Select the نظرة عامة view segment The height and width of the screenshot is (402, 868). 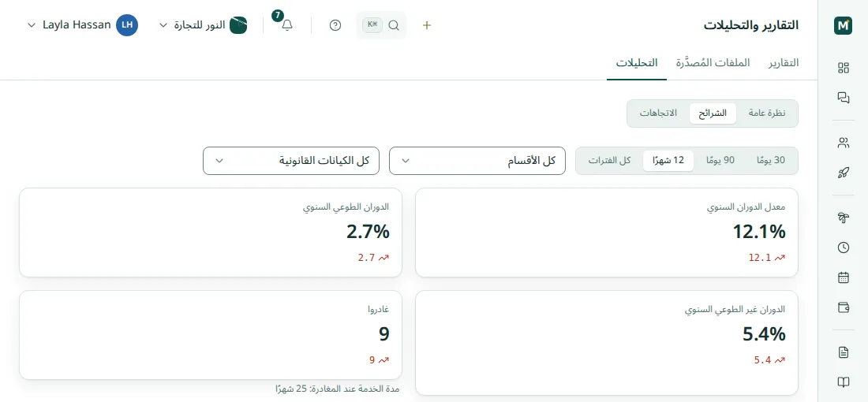[767, 114]
